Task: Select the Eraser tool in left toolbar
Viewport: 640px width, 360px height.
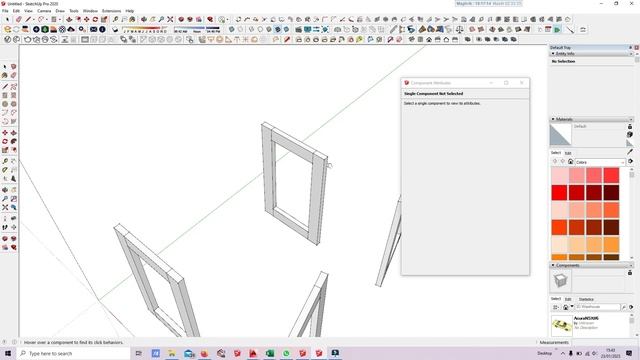Action: tap(13, 75)
